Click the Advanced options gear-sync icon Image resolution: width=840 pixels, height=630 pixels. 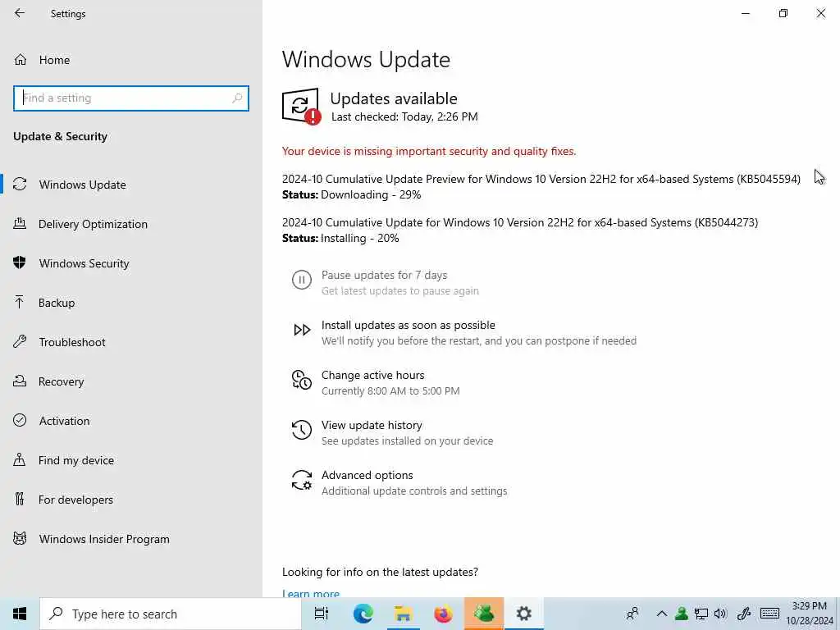coord(302,480)
